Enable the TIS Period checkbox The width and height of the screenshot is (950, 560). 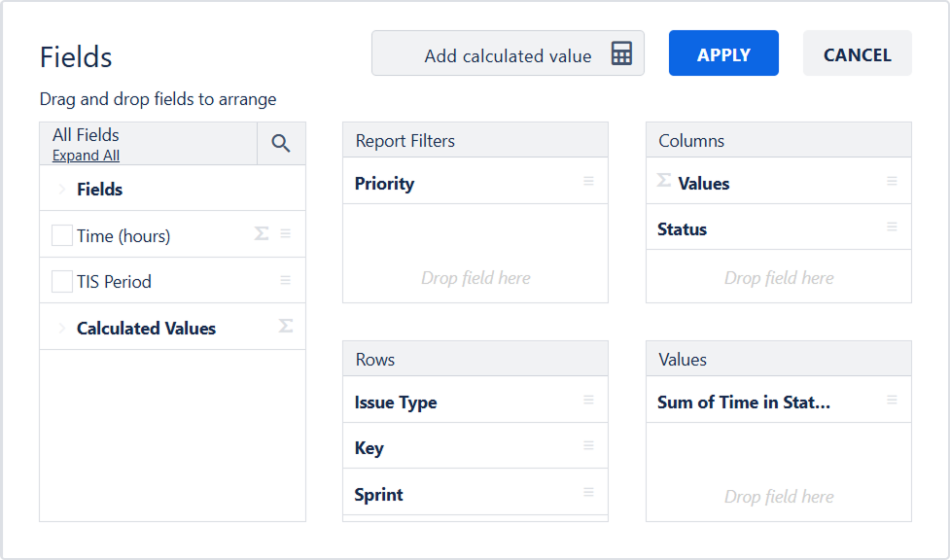[x=62, y=282]
